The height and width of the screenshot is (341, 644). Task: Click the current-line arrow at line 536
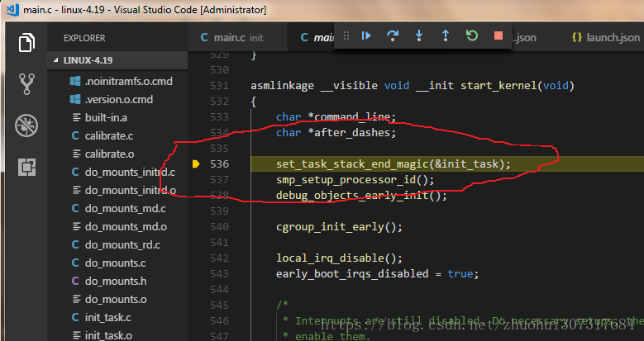[x=196, y=164]
